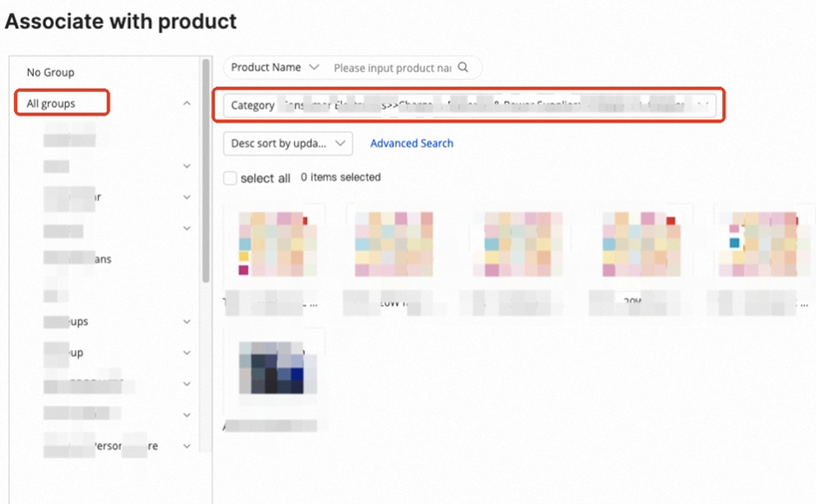Collapse the All groups chevron
The height and width of the screenshot is (504, 816).
pos(187,104)
